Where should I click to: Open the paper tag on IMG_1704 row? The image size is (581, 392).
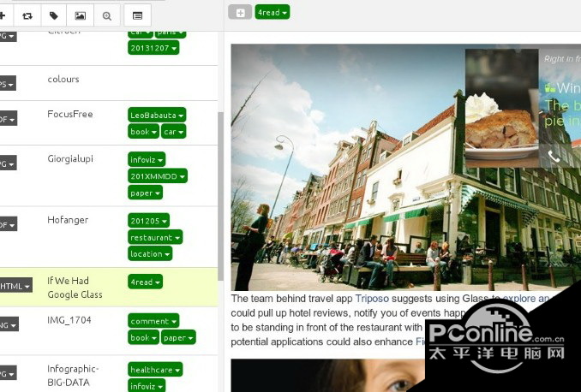178,337
